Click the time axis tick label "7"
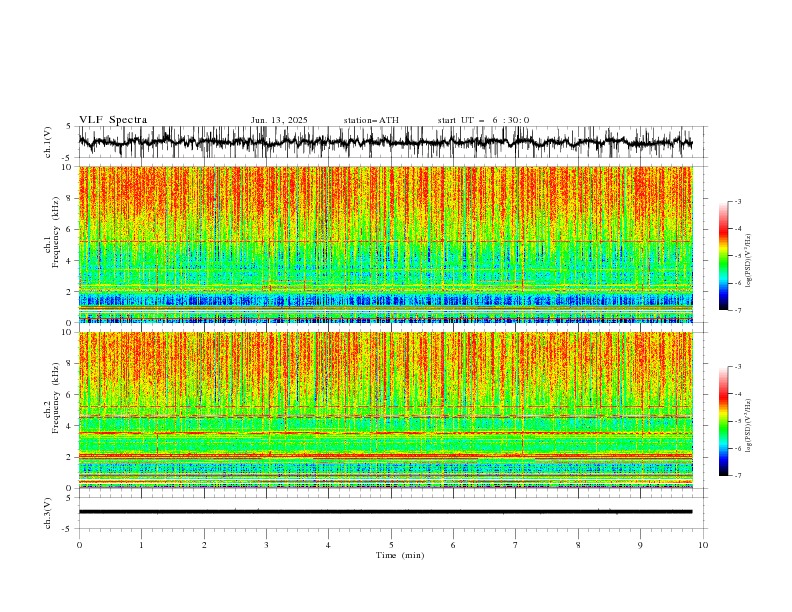Screen dimensions: 792x612 coord(516,545)
